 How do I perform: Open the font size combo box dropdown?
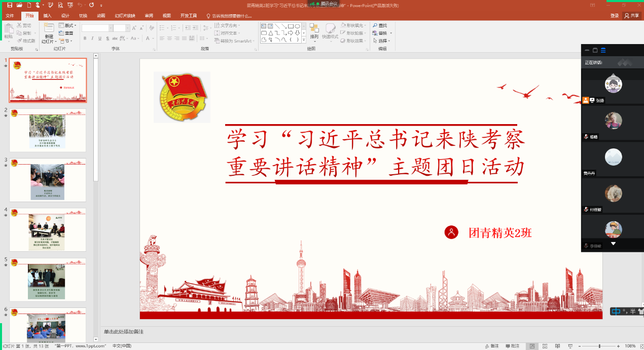(x=127, y=28)
